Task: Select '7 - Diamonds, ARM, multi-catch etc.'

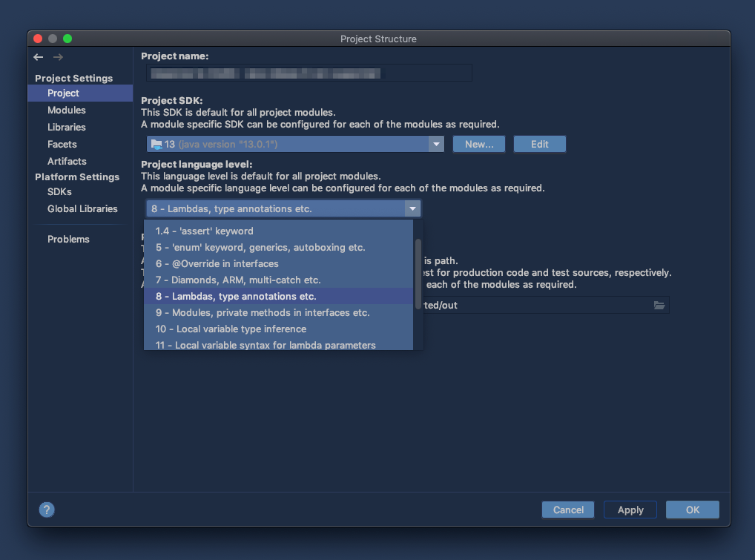Action: tap(237, 280)
